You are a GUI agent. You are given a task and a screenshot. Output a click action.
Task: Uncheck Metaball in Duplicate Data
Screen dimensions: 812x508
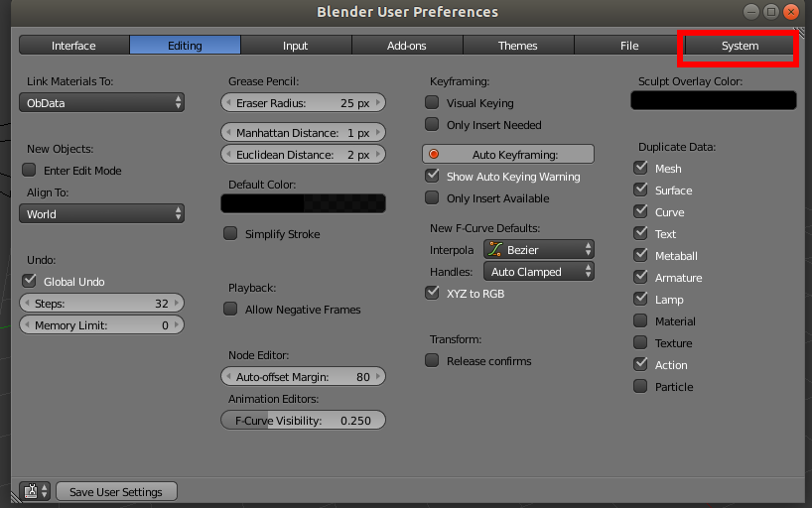[640, 255]
